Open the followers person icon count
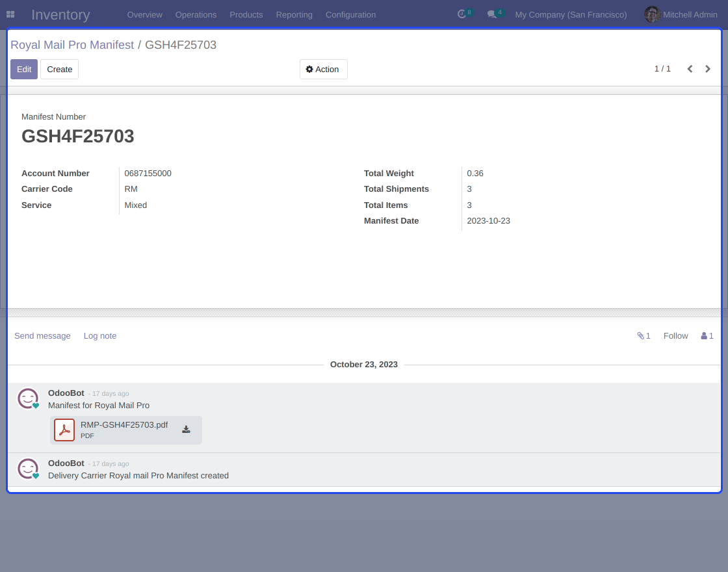The width and height of the screenshot is (728, 572). (707, 335)
